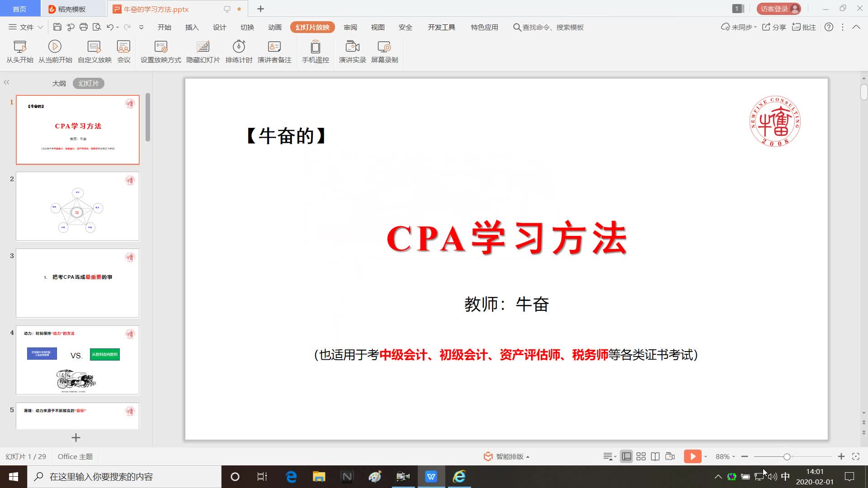Select slide 2 thumbnail
Viewport: 868px width, 488px height.
point(78,206)
